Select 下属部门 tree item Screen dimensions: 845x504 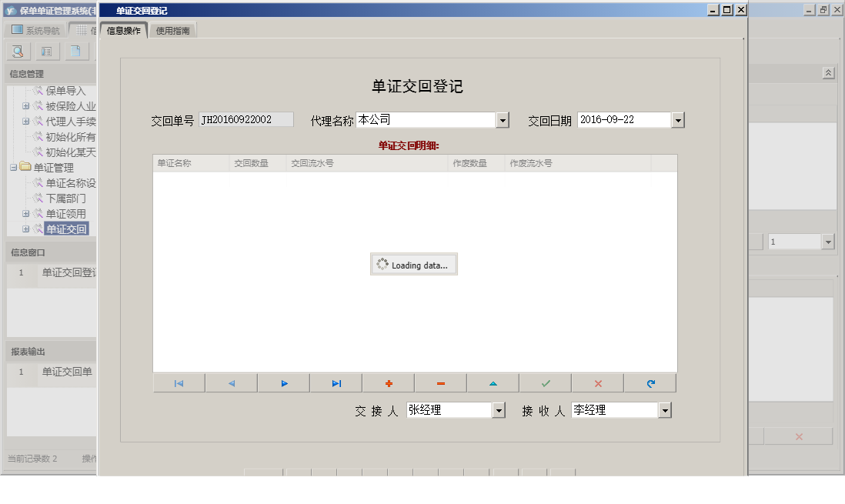[65, 199]
